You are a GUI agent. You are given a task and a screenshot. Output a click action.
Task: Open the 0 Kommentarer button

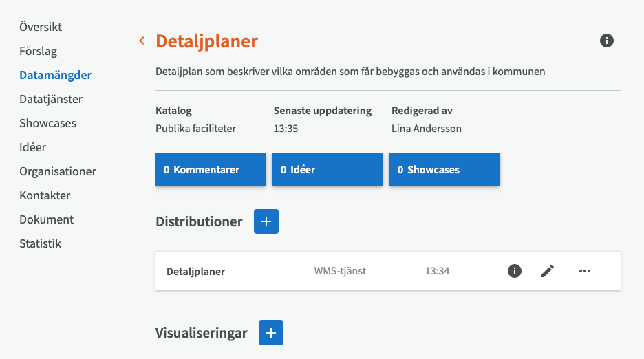click(x=211, y=169)
